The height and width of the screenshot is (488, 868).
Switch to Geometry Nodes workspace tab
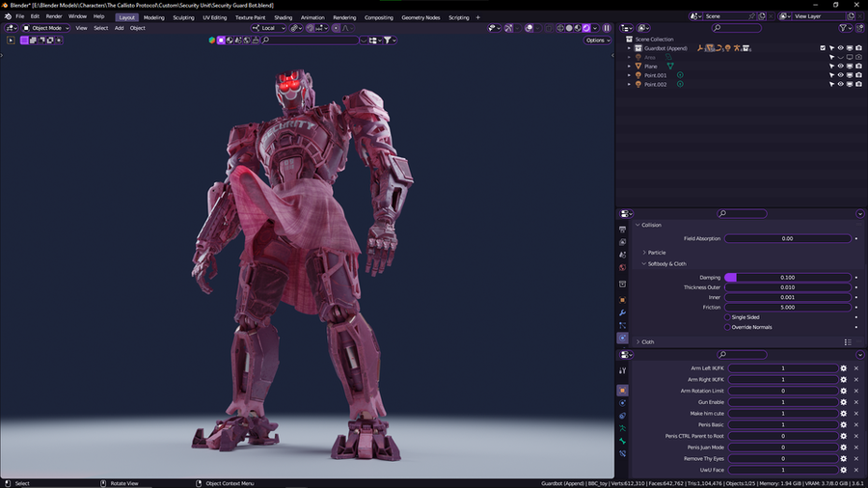420,17
